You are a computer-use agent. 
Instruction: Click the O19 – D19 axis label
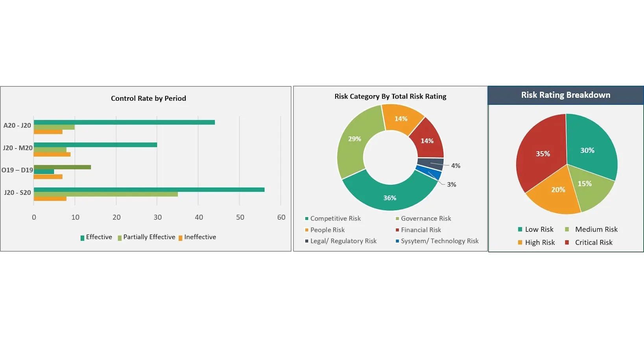pos(17,170)
